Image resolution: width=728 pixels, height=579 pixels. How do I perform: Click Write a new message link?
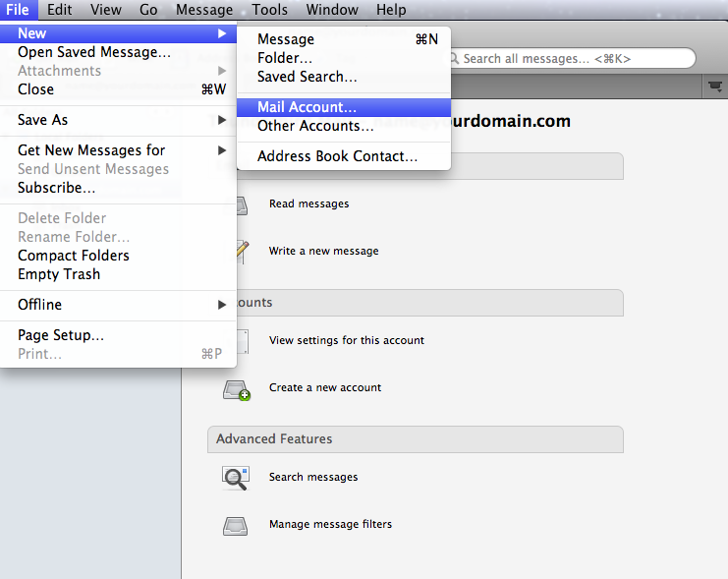tap(323, 251)
